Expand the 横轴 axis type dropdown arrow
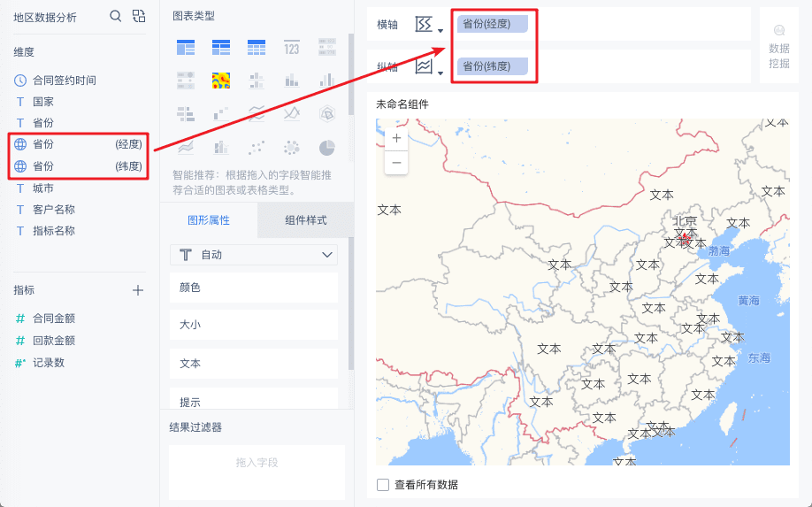The height and width of the screenshot is (507, 812). tap(440, 31)
